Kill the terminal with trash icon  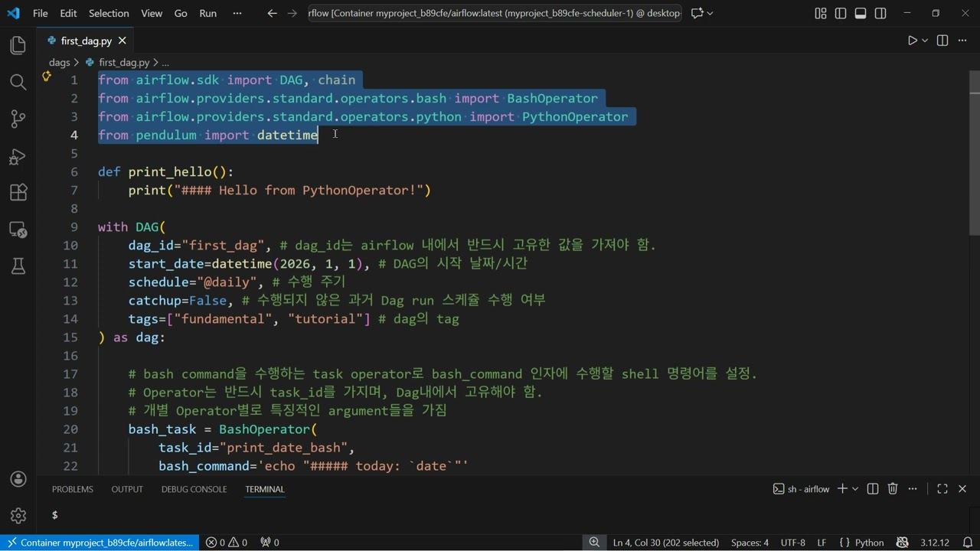[893, 489]
